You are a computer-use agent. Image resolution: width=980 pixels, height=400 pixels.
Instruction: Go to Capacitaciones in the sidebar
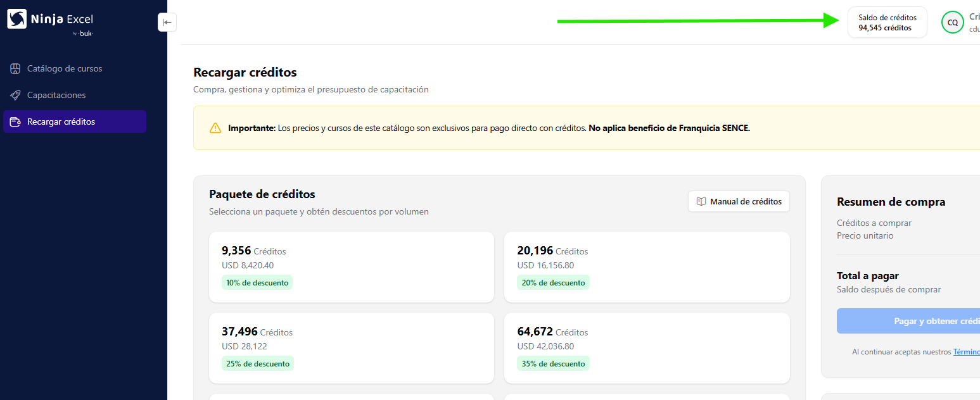point(75,95)
